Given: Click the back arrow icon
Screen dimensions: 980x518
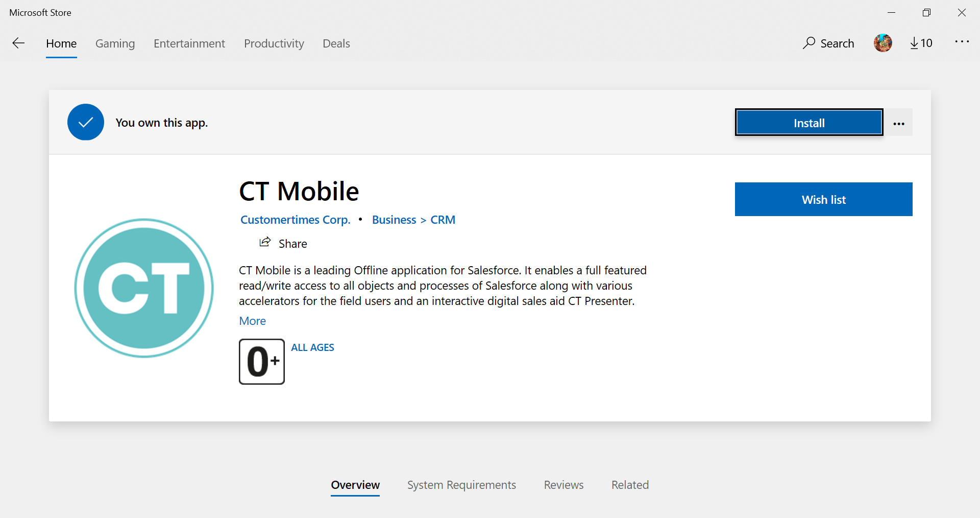Looking at the screenshot, I should pos(18,43).
